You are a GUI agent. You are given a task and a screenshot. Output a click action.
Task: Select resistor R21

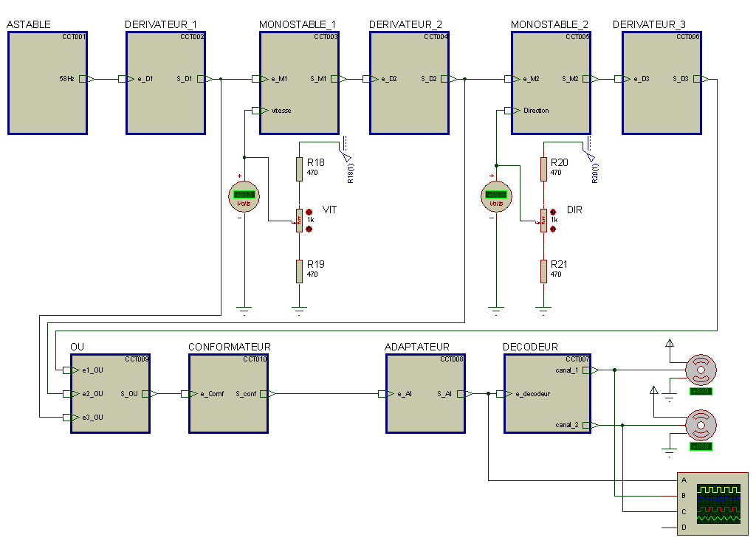[x=543, y=271]
